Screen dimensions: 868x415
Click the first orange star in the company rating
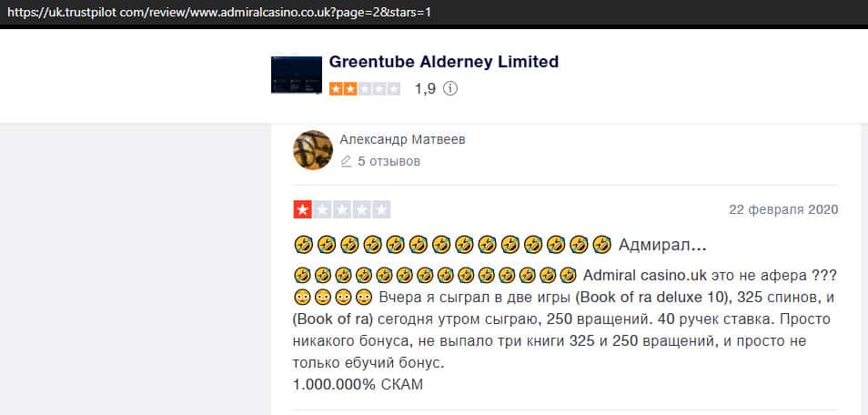[336, 88]
